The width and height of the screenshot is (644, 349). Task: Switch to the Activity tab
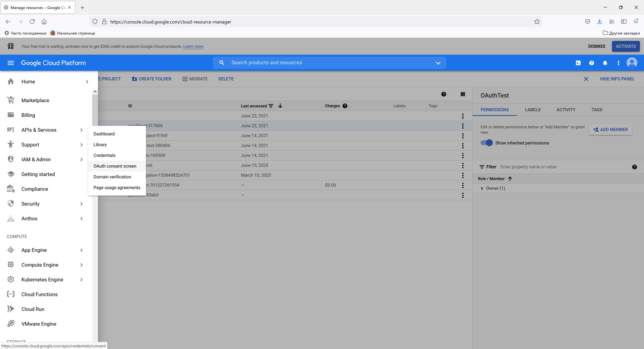[x=566, y=110]
